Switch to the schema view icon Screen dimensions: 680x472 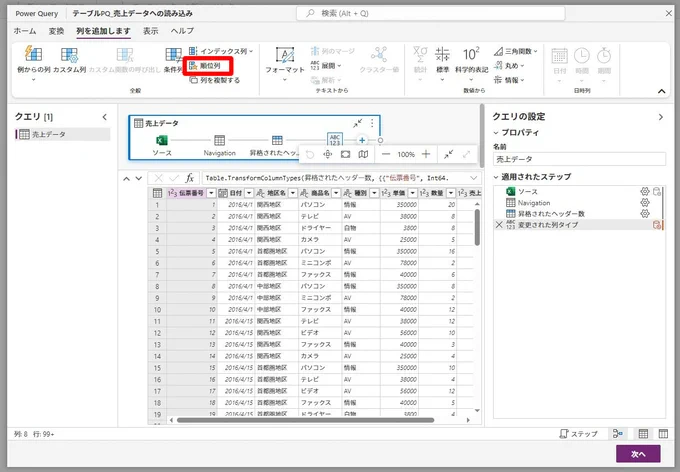663,434
